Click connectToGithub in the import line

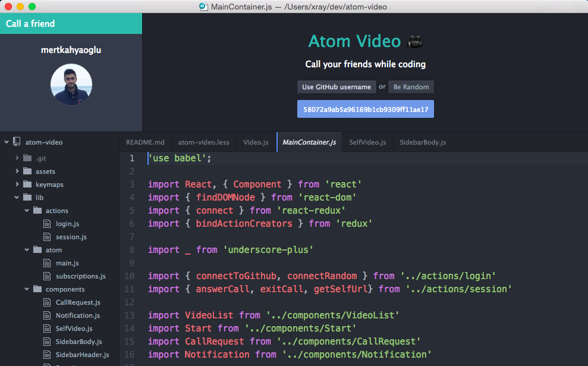236,276
